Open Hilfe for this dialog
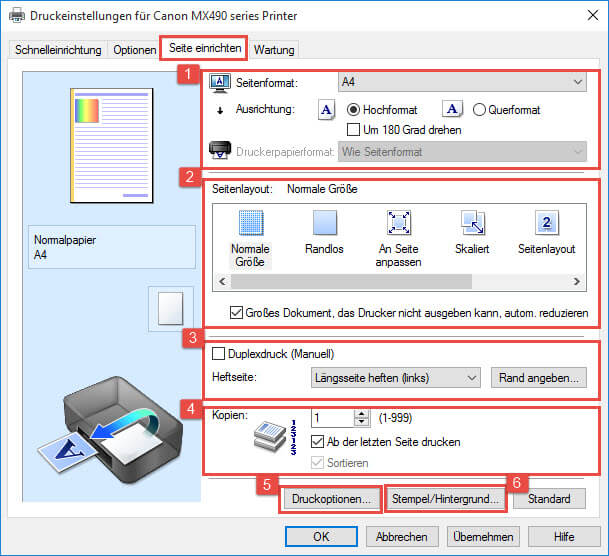 point(564,537)
